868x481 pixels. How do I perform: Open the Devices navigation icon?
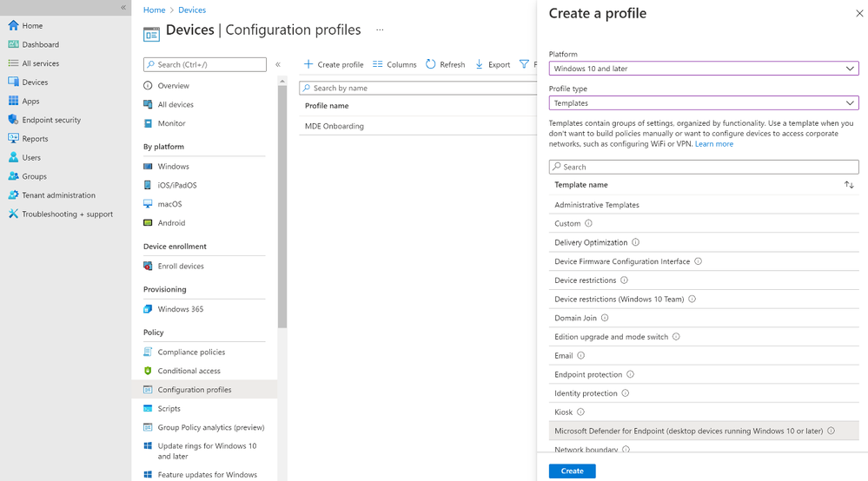(13, 82)
